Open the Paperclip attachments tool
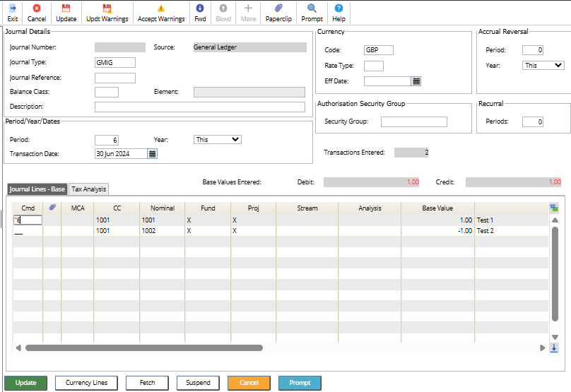 pyautogui.click(x=278, y=8)
